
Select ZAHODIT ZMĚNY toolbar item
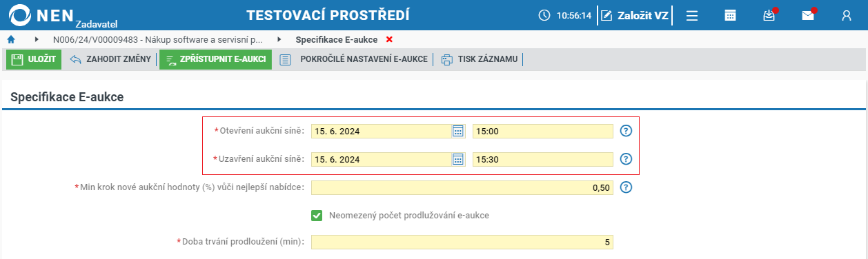(x=110, y=59)
